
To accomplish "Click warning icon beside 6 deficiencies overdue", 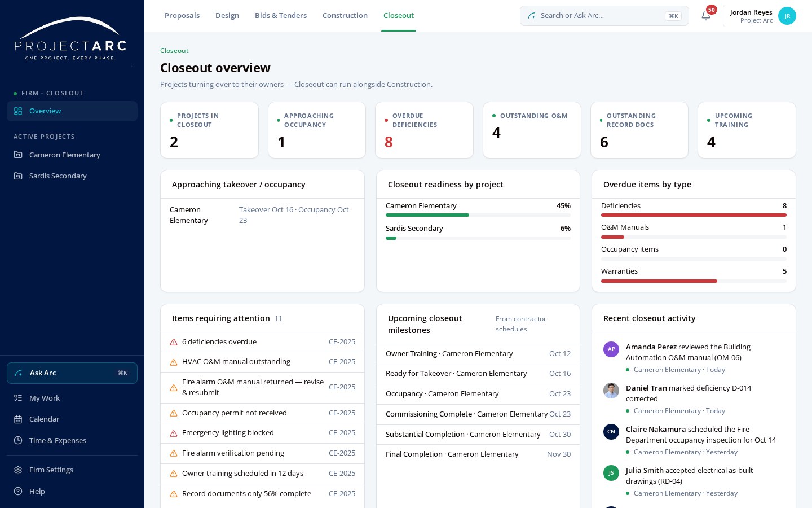I will point(174,342).
